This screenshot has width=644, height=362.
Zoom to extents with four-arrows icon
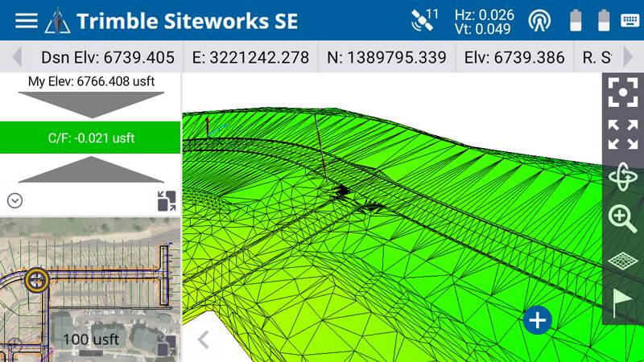pyautogui.click(x=622, y=134)
